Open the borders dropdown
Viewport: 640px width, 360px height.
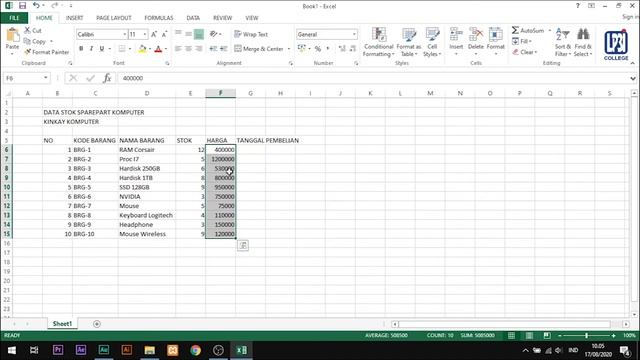pos(130,49)
